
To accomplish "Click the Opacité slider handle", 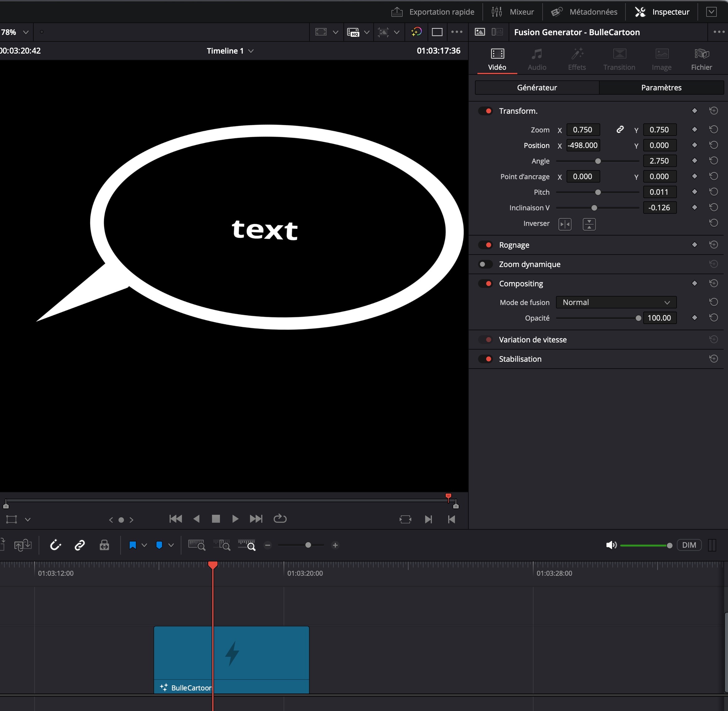I will (x=638, y=318).
